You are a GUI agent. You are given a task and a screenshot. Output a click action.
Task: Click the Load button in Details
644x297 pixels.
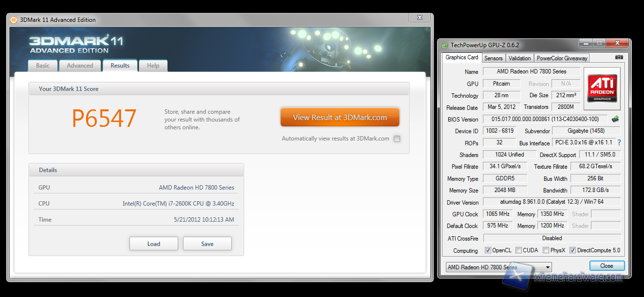[x=154, y=244]
